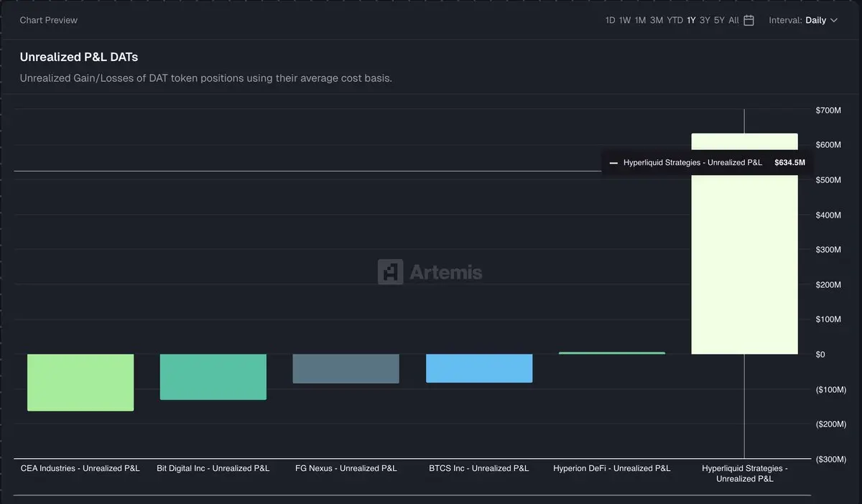The height and width of the screenshot is (504, 862).
Task: Select the 1W time range
Action: click(625, 20)
